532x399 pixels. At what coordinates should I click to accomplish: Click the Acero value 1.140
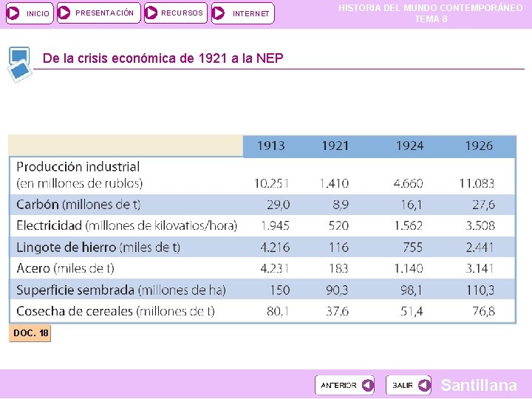tap(409, 268)
